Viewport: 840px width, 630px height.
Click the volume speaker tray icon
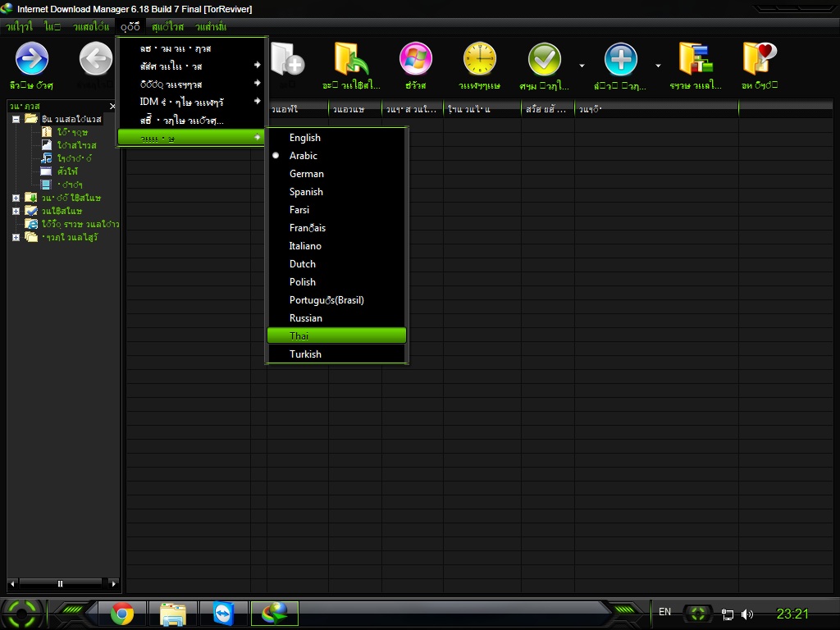(746, 614)
